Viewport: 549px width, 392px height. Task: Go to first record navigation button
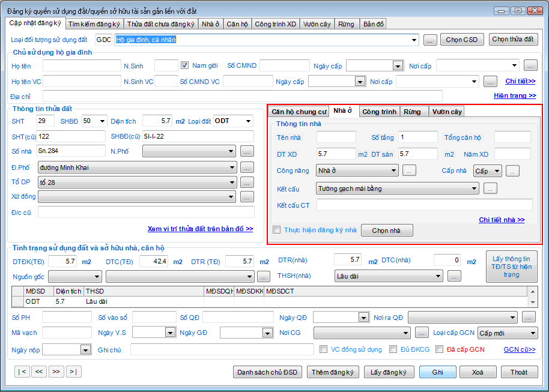click(22, 372)
